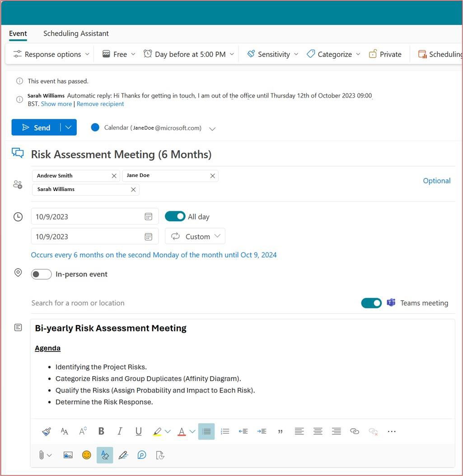Viewport: 463px width, 476px height.
Task: Open the reminder Day before dropdown
Action: point(189,54)
